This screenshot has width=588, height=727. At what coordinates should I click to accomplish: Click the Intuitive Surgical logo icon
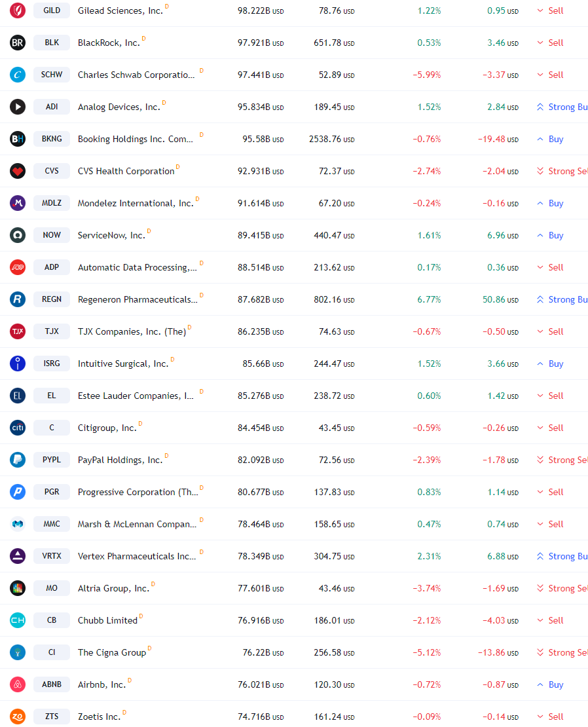tap(18, 363)
